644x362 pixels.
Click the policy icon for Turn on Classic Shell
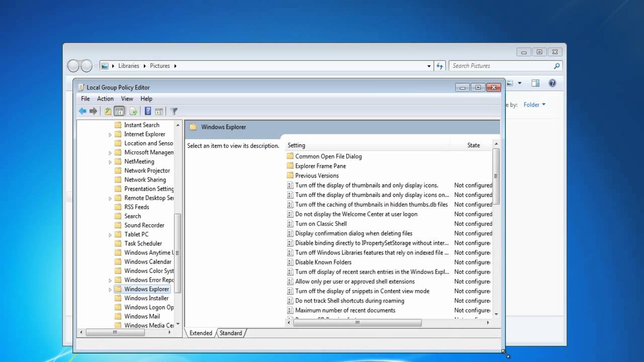coord(290,224)
